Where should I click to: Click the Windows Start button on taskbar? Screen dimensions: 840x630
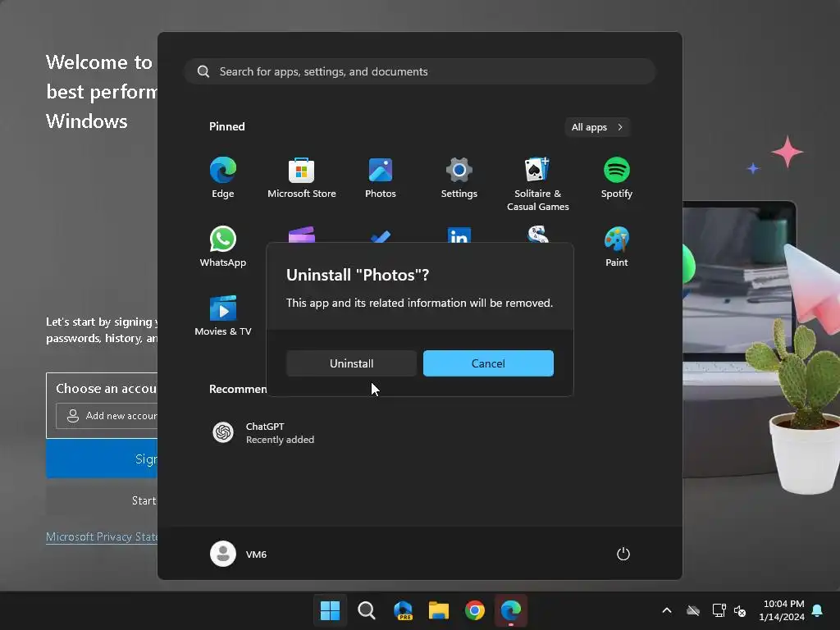point(330,610)
